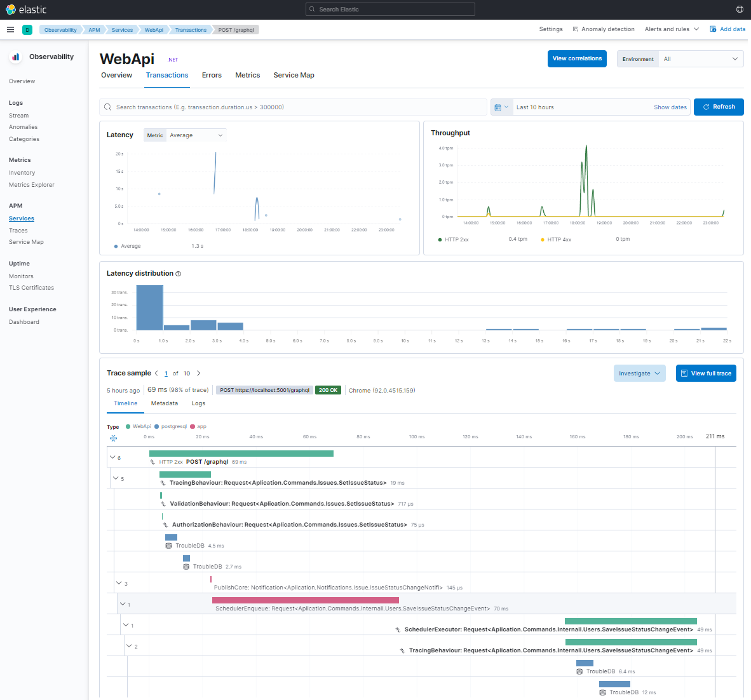This screenshot has height=700, width=751.
Task: Open the Investigate dropdown
Action: (x=639, y=374)
